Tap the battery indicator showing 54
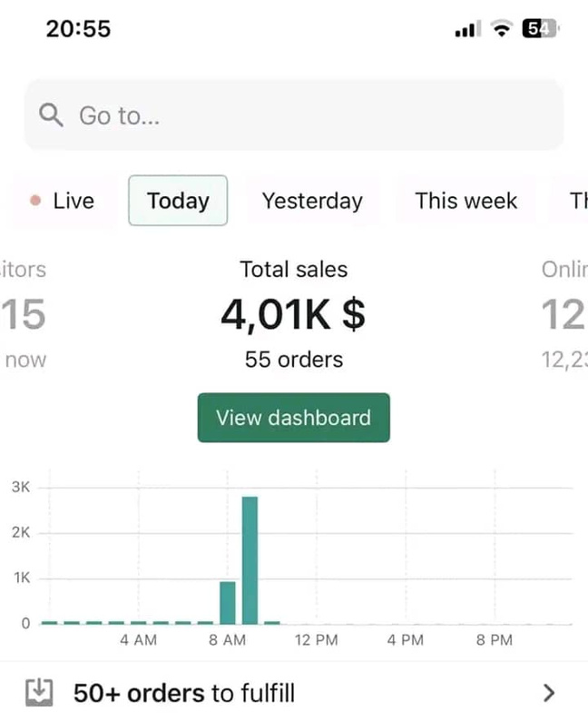588x722 pixels. [x=539, y=29]
